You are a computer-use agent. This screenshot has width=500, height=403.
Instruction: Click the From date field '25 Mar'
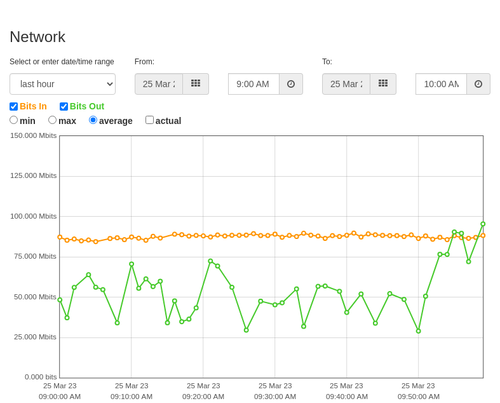(159, 84)
